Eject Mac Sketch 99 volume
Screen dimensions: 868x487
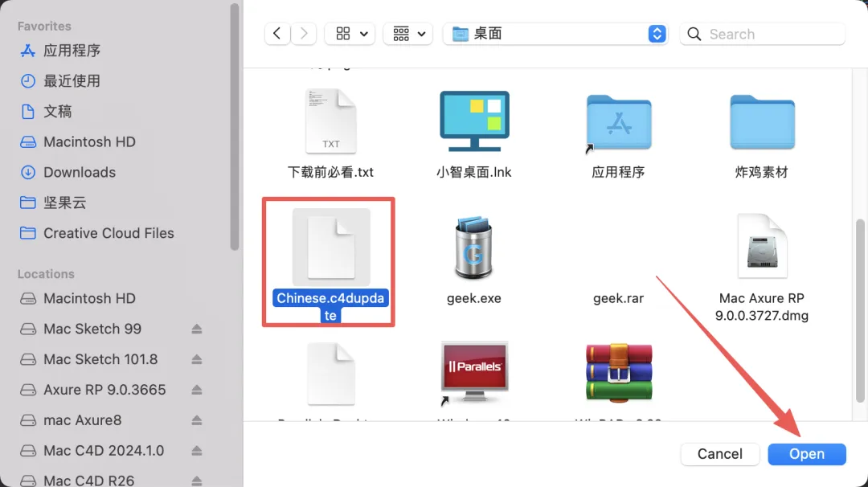tap(197, 329)
